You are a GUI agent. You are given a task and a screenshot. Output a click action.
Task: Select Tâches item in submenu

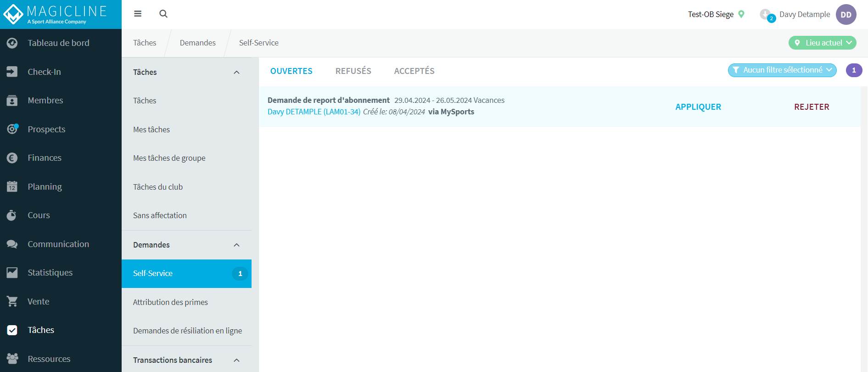(186, 101)
